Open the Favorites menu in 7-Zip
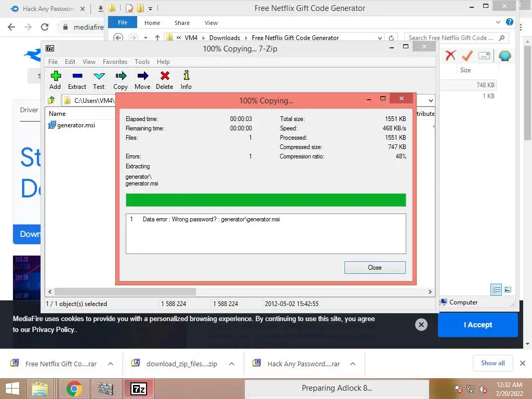The image size is (532, 399). point(115,62)
